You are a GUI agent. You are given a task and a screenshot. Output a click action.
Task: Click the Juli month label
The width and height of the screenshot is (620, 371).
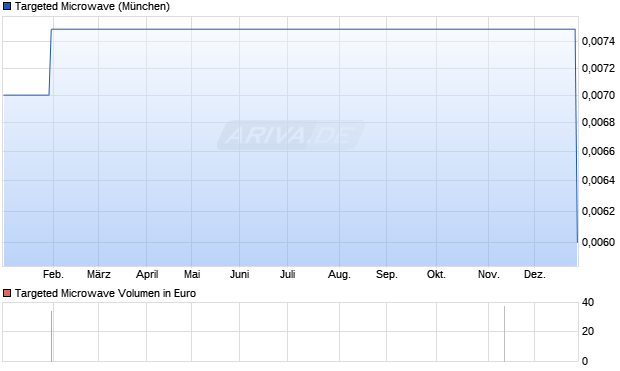pyautogui.click(x=287, y=274)
